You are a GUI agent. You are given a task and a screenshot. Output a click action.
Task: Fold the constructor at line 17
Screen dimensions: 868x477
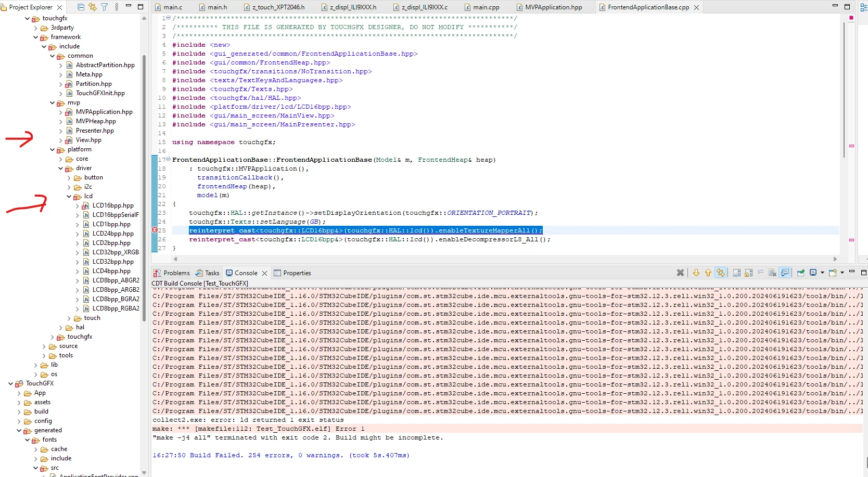click(x=168, y=160)
